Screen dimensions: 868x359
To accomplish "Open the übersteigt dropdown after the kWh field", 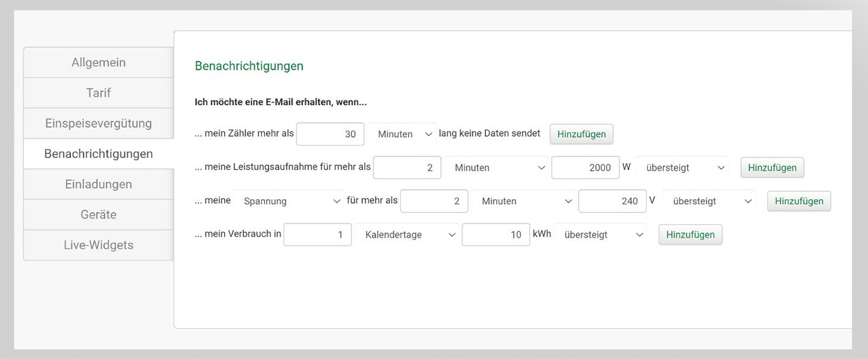I will point(602,235).
